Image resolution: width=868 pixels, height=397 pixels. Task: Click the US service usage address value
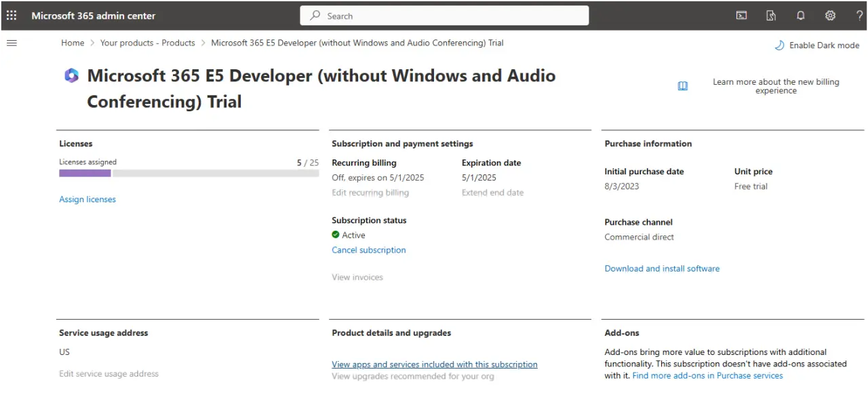coord(64,352)
